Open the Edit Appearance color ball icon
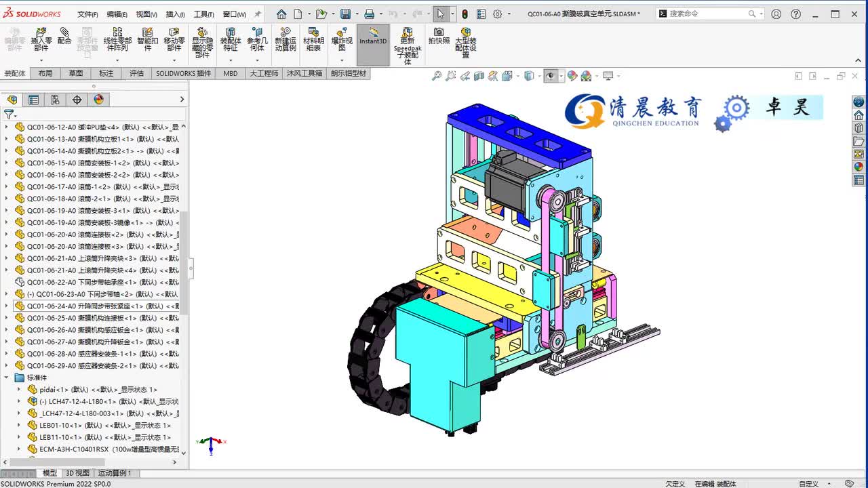This screenshot has height=488, width=868. pos(572,76)
